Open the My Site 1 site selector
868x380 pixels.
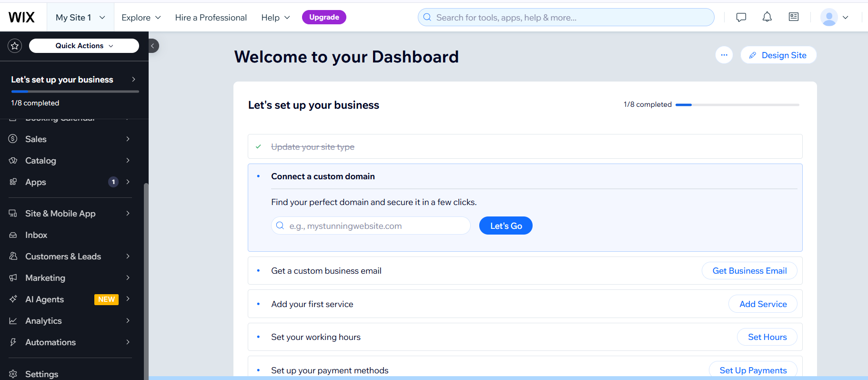80,17
